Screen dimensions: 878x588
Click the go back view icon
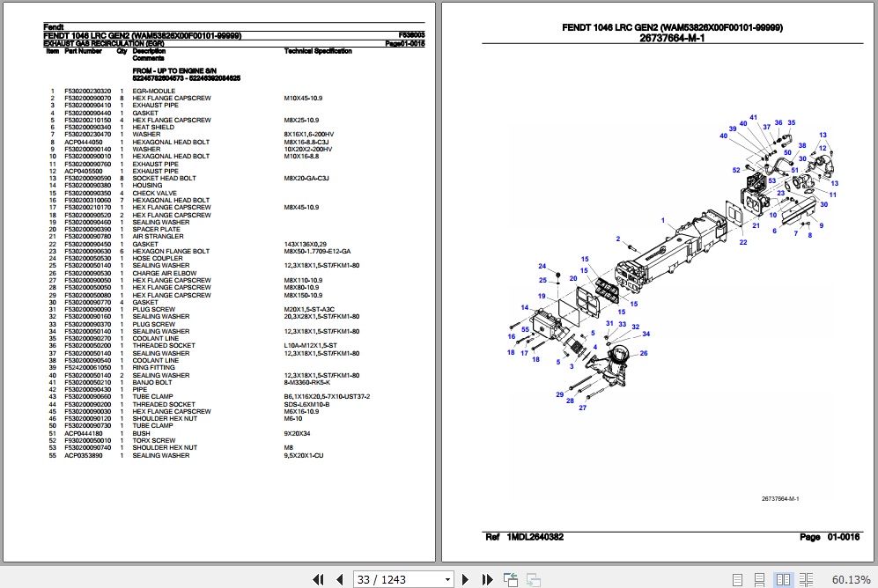point(512,579)
